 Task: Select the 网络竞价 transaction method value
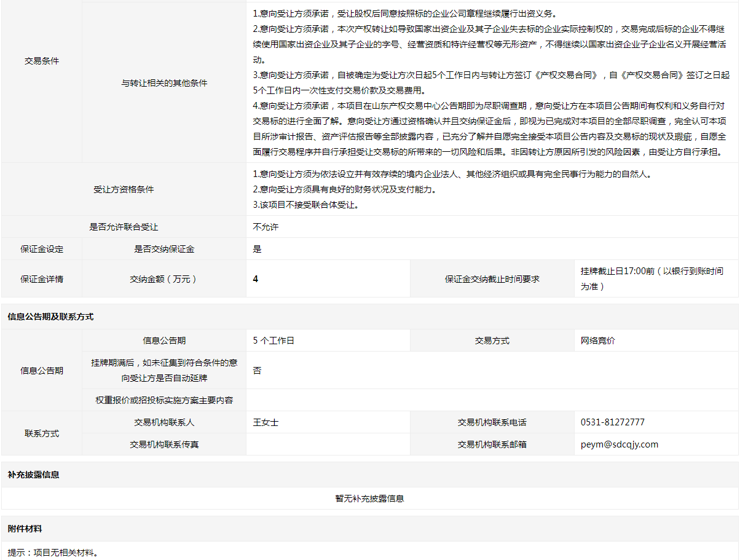coord(597,341)
